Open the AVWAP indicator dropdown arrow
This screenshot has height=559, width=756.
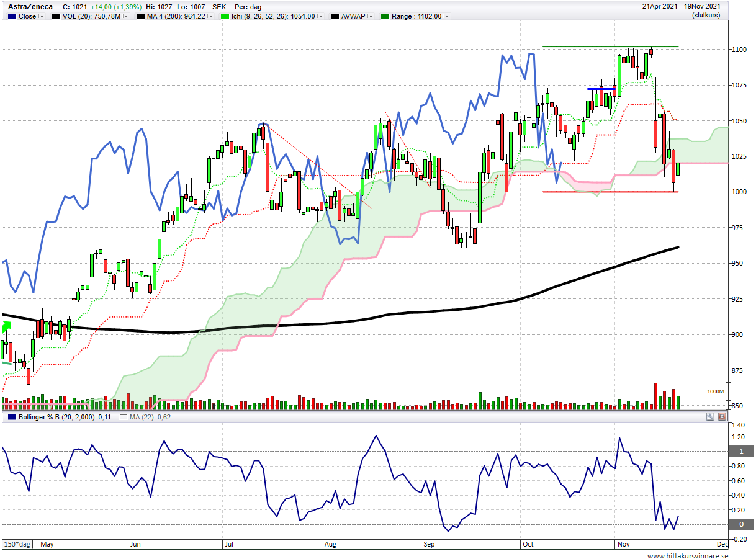point(371,16)
